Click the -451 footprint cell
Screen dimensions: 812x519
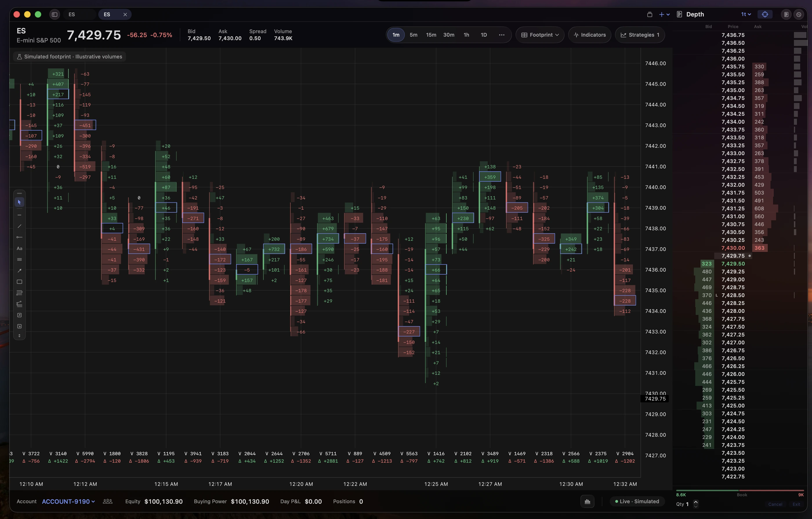[85, 125]
